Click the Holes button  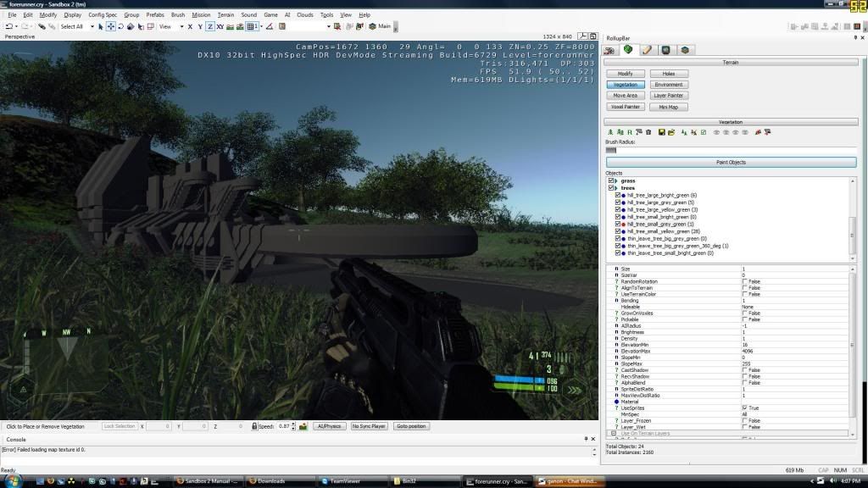(669, 74)
